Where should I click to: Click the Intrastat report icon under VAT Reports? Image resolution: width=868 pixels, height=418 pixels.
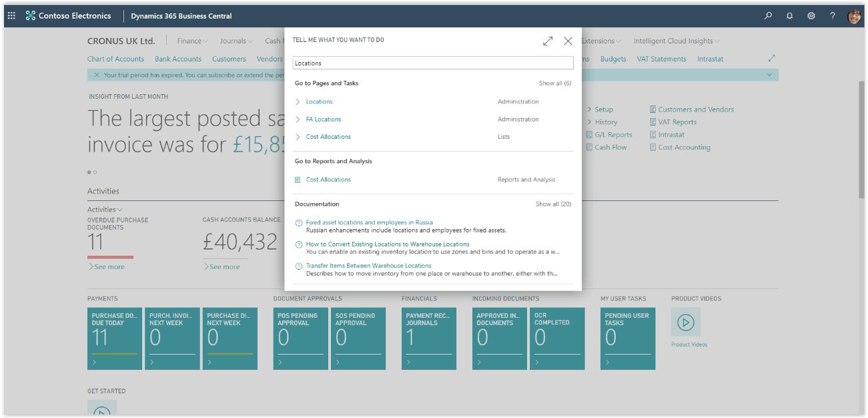(x=653, y=135)
